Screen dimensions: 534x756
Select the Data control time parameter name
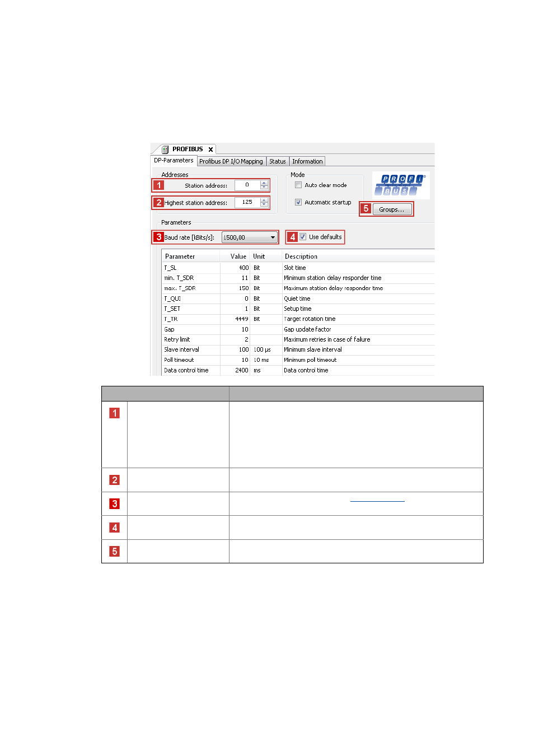186,370
